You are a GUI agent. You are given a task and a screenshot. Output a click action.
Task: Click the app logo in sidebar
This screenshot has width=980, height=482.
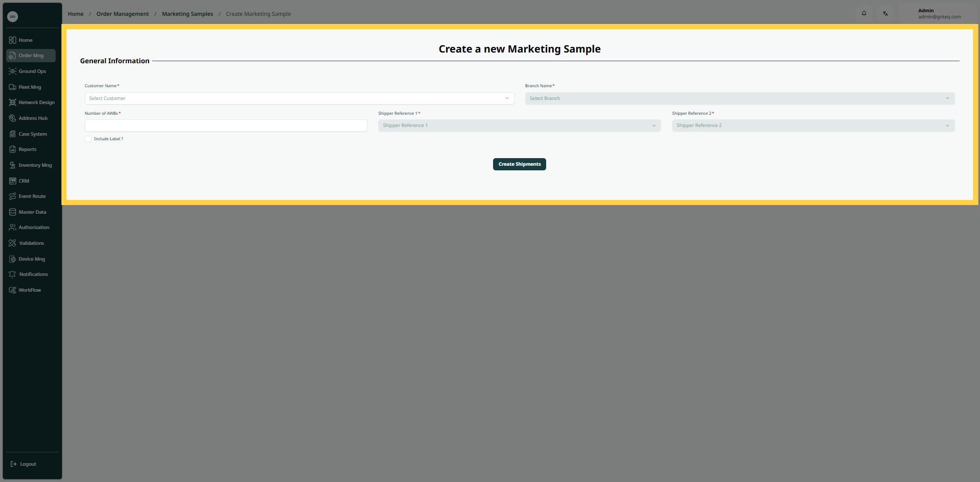pyautogui.click(x=13, y=16)
